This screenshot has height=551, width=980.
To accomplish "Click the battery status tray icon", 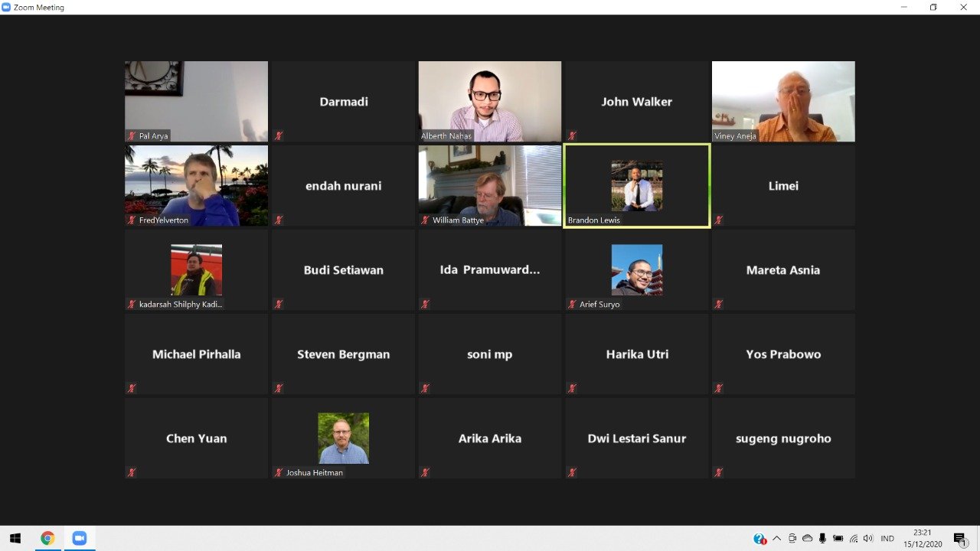I will [x=838, y=539].
